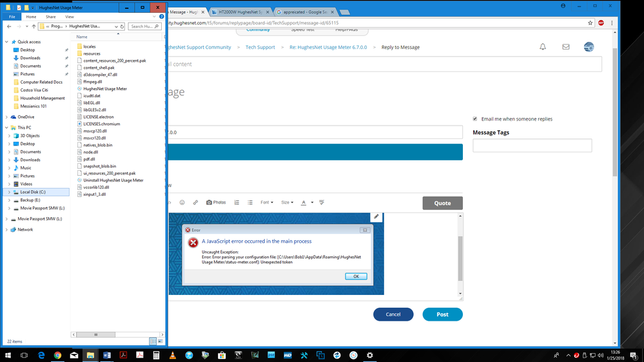Open the Size dropdown
This screenshot has width=644, height=362.
pyautogui.click(x=287, y=202)
